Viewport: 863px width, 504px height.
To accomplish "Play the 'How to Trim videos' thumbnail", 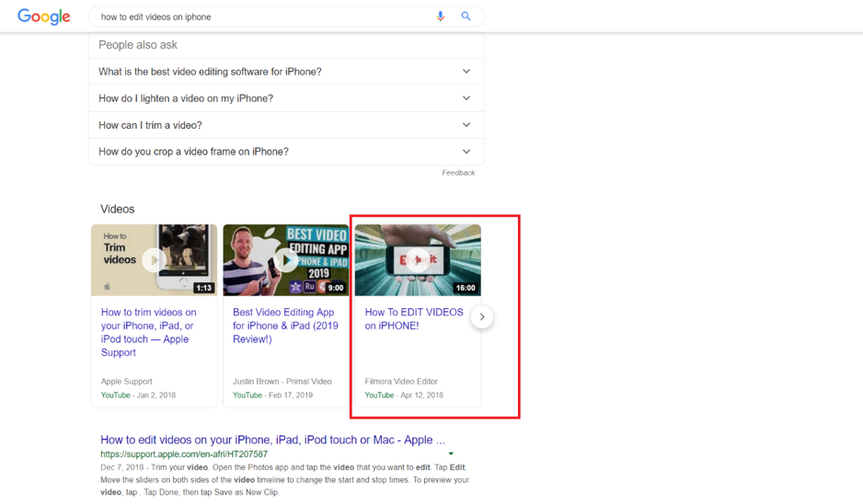I will point(155,259).
